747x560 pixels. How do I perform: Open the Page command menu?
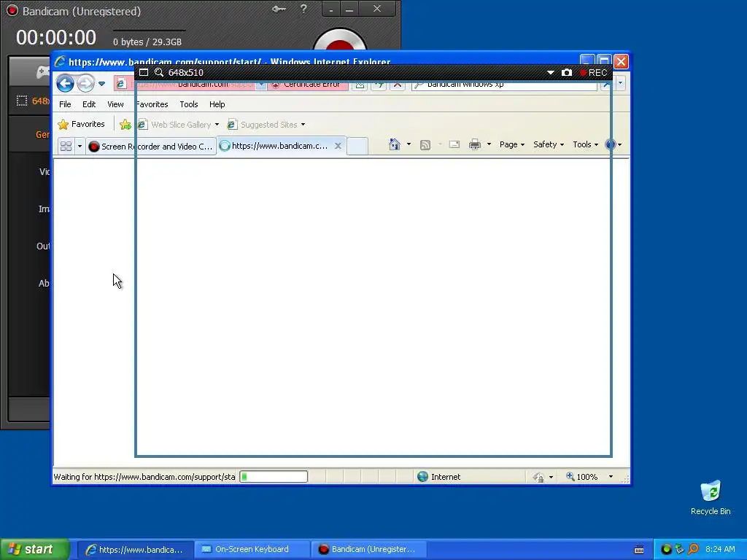511,144
